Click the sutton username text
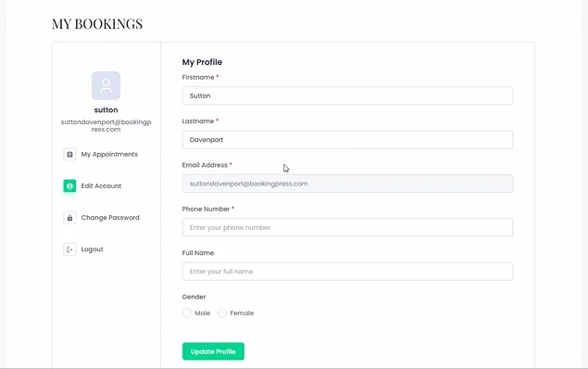 point(106,110)
